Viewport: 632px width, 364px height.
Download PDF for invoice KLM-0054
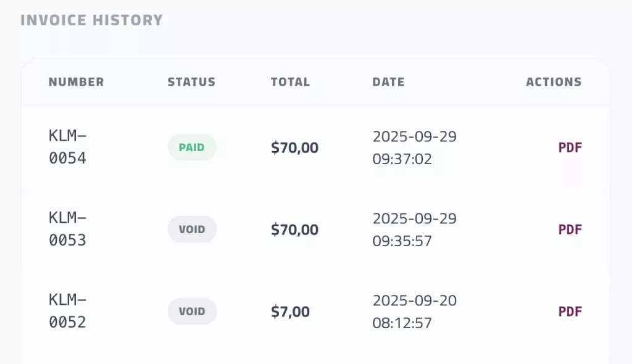(569, 147)
